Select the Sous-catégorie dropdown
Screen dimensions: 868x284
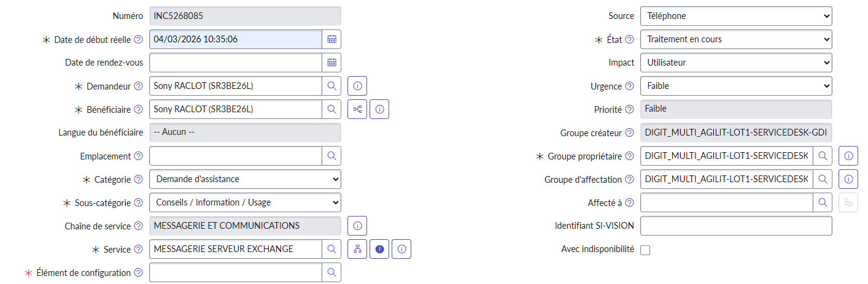point(245,203)
